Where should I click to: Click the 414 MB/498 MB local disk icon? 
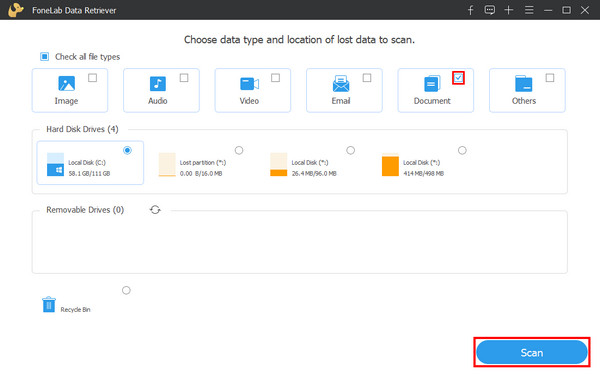(x=390, y=165)
